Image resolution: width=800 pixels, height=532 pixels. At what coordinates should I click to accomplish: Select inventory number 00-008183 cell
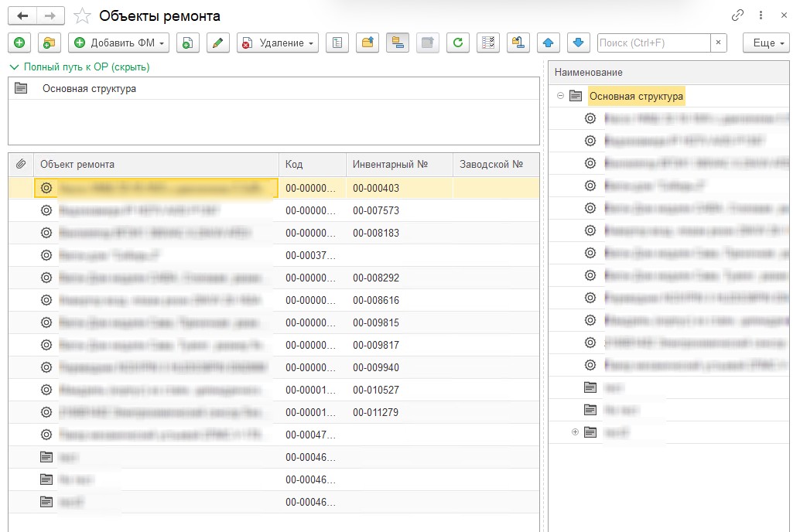399,233
